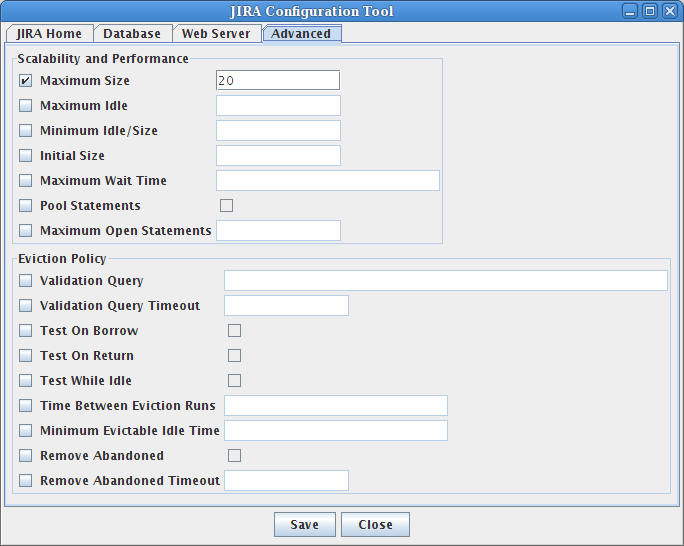Enable the Maximum Idle checkbox

(x=25, y=106)
